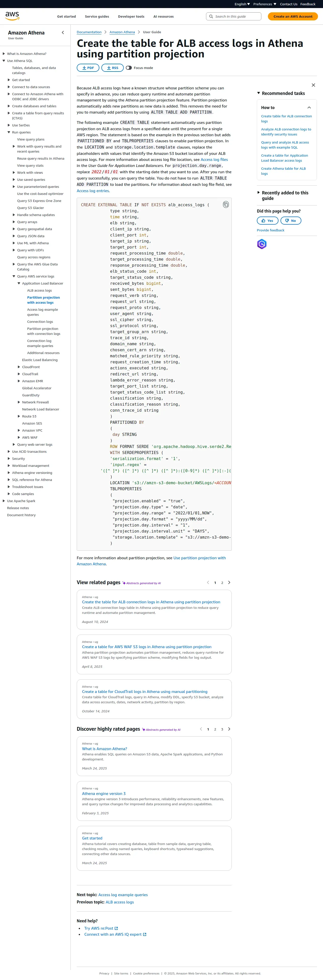
Task: Click the thumbs up Yes button
Action: 267,221
